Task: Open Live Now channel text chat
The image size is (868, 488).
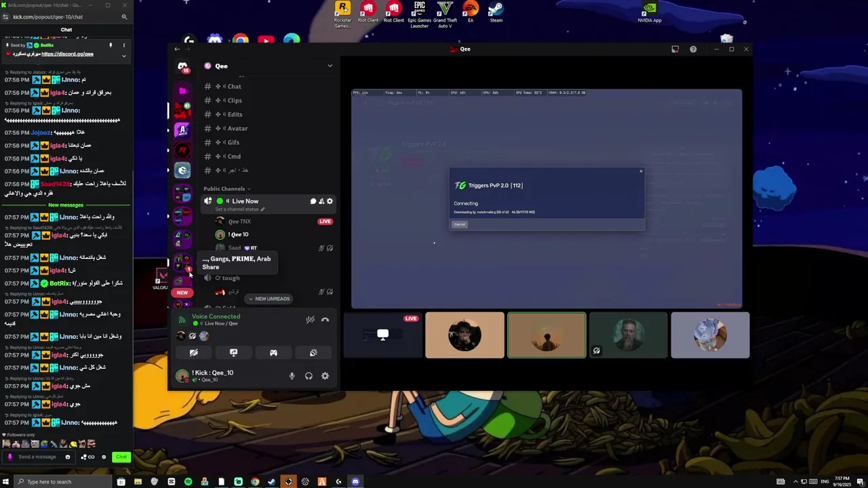Action: [313, 201]
